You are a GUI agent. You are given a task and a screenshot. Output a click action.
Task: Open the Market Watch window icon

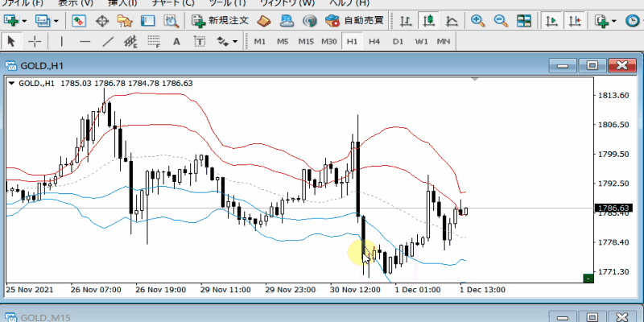point(78,20)
